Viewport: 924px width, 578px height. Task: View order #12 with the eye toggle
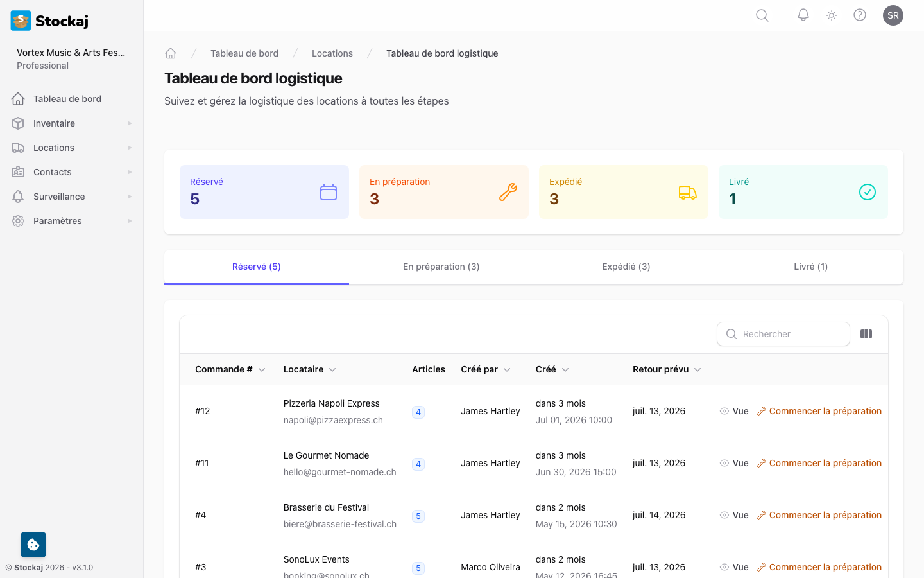pyautogui.click(x=724, y=411)
